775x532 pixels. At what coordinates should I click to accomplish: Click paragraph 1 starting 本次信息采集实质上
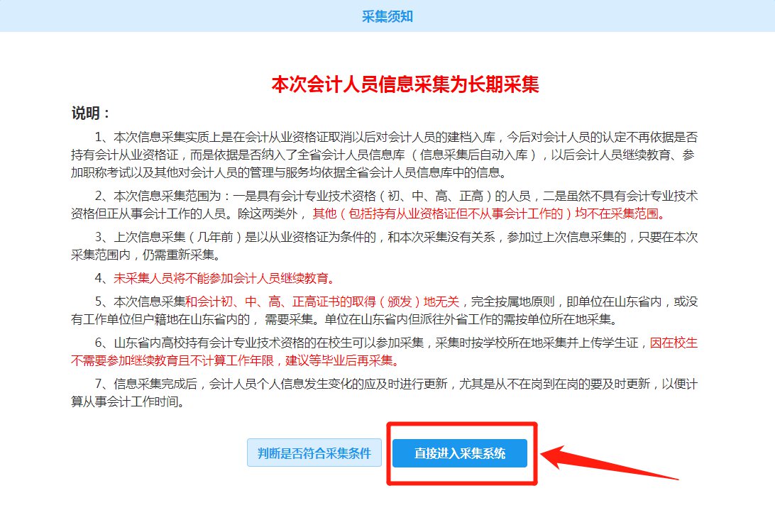[385, 155]
